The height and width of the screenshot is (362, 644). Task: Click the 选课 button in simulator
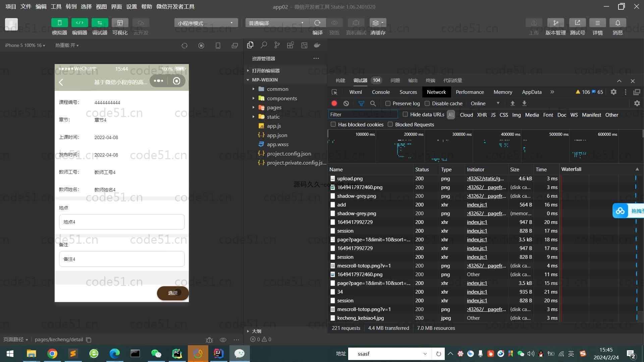[173, 293]
